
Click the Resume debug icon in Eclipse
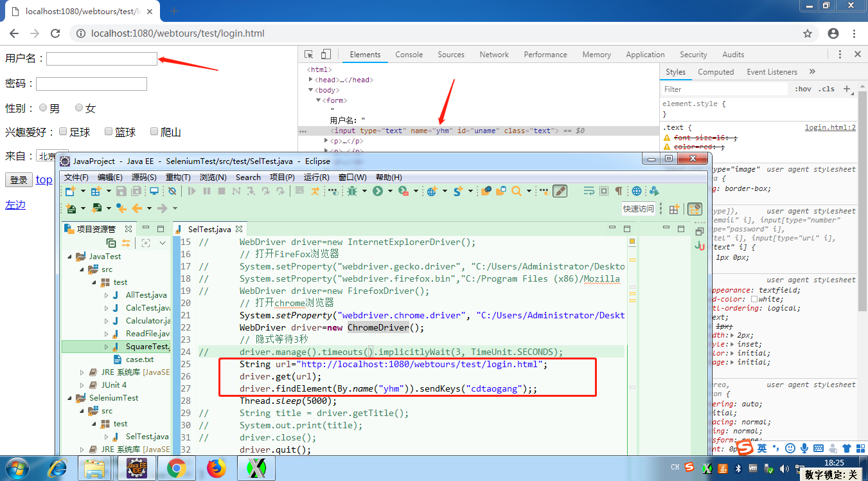[191, 191]
